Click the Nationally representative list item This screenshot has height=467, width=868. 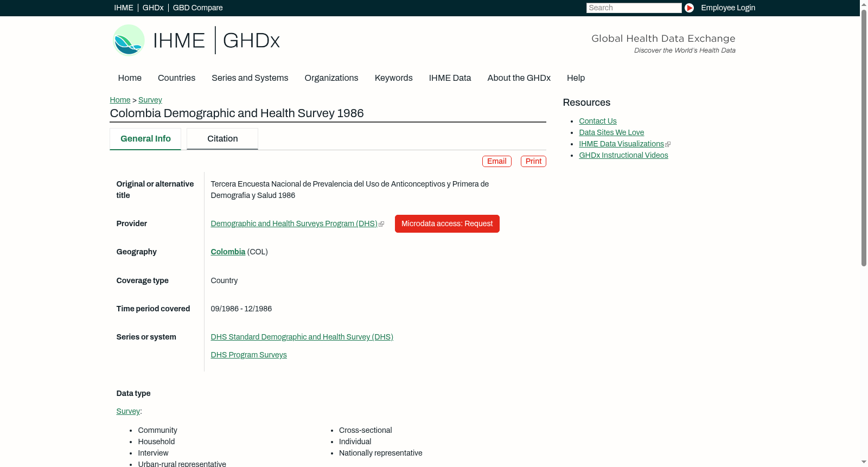(380, 453)
